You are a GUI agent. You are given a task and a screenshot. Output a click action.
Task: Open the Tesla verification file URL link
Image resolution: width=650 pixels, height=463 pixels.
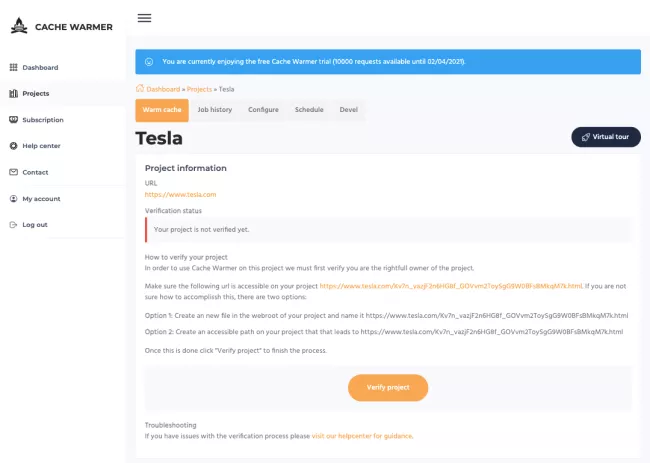(x=451, y=285)
